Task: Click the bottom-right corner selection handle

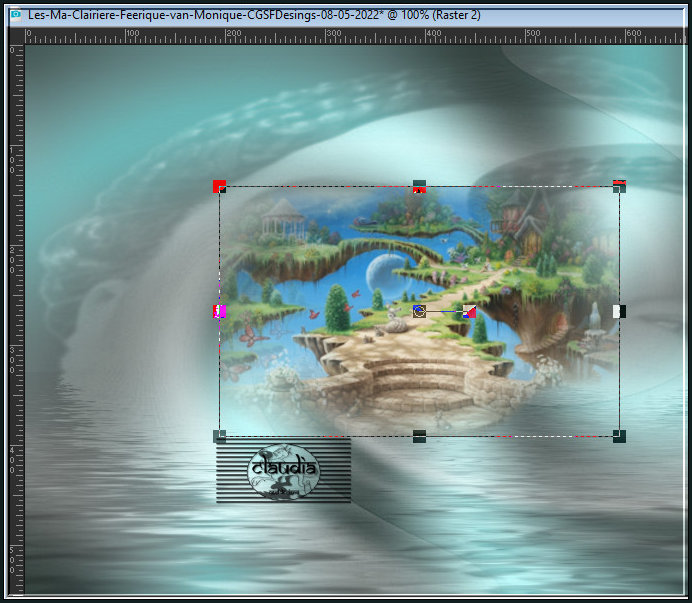Action: click(619, 436)
